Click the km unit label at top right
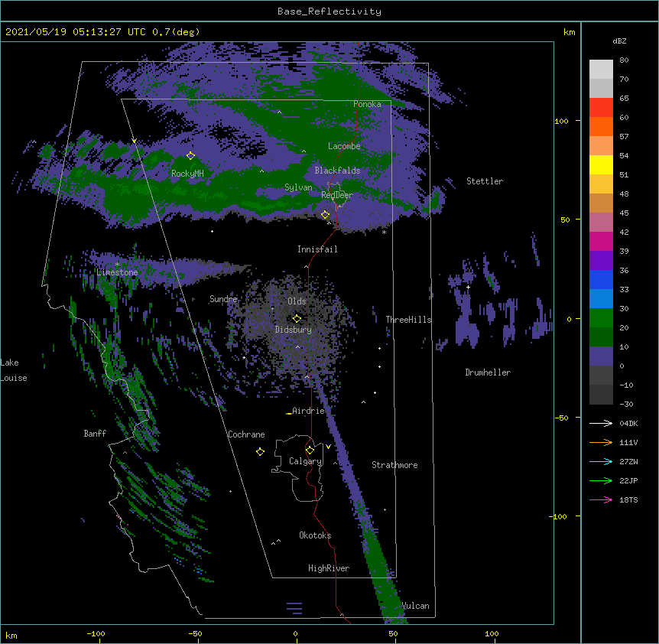The height and width of the screenshot is (644, 659). pos(569,32)
